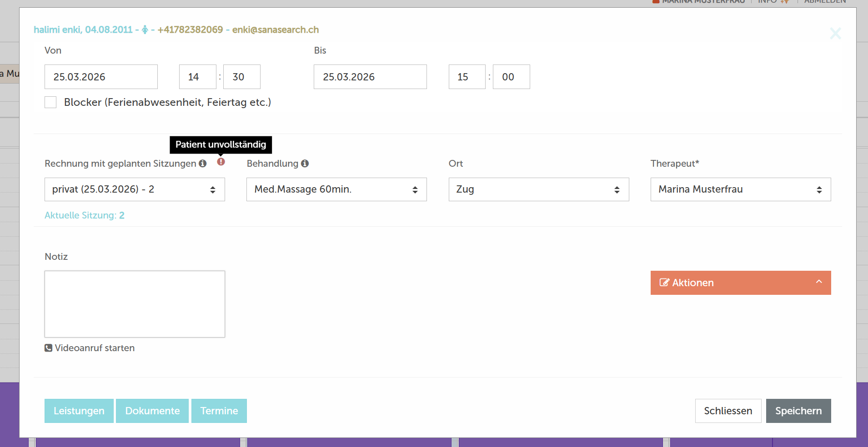Open the Leistungen tab
868x447 pixels.
(79, 411)
